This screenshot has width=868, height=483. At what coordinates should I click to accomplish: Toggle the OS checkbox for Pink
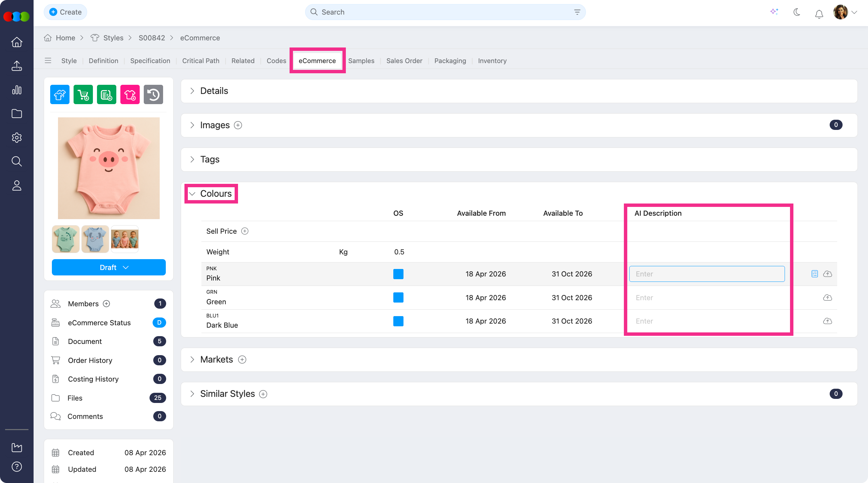point(398,274)
